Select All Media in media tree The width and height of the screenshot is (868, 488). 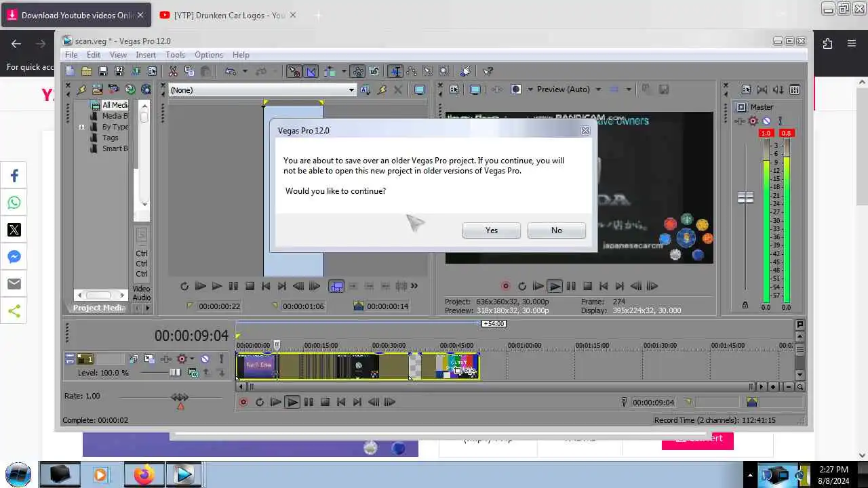point(115,105)
